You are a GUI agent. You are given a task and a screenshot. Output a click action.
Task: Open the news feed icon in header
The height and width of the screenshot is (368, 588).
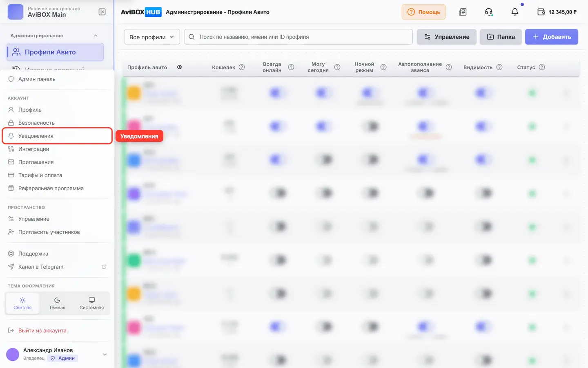(x=463, y=12)
